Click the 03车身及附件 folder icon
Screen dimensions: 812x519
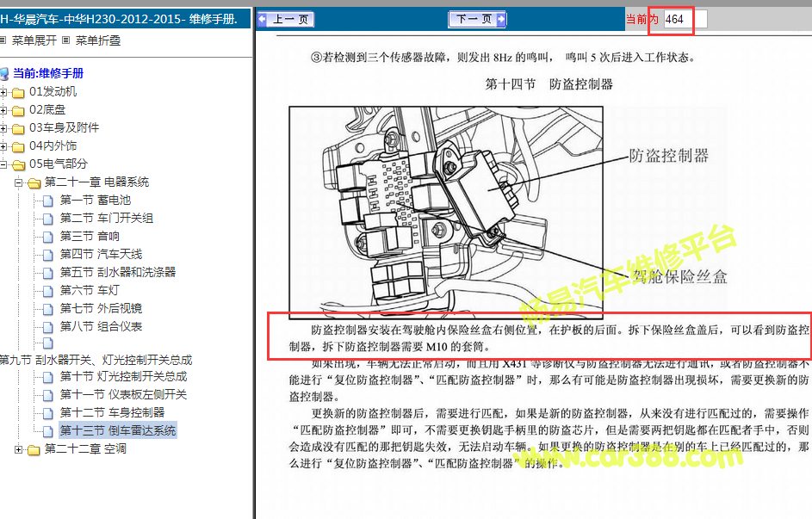coord(18,129)
